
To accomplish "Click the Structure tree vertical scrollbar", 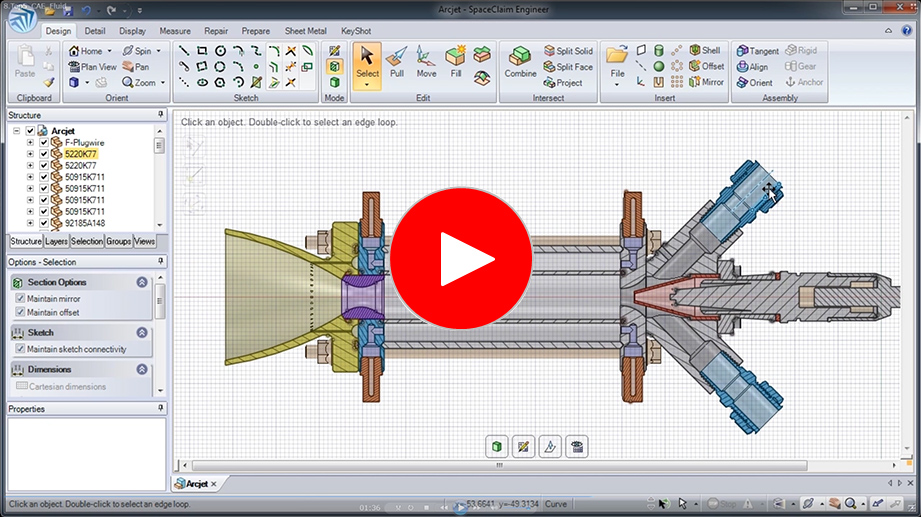I will point(159,145).
